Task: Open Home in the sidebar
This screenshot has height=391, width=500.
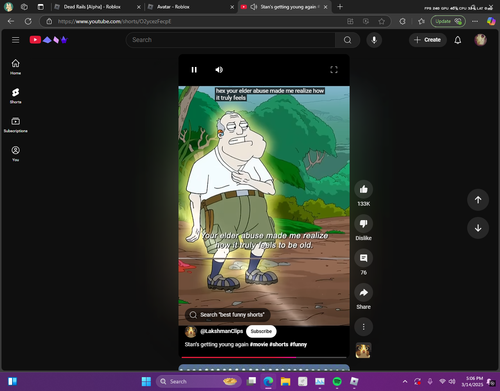Action: (x=15, y=67)
